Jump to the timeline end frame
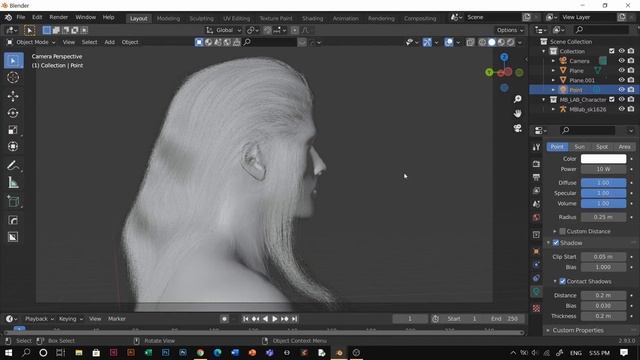 point(294,319)
